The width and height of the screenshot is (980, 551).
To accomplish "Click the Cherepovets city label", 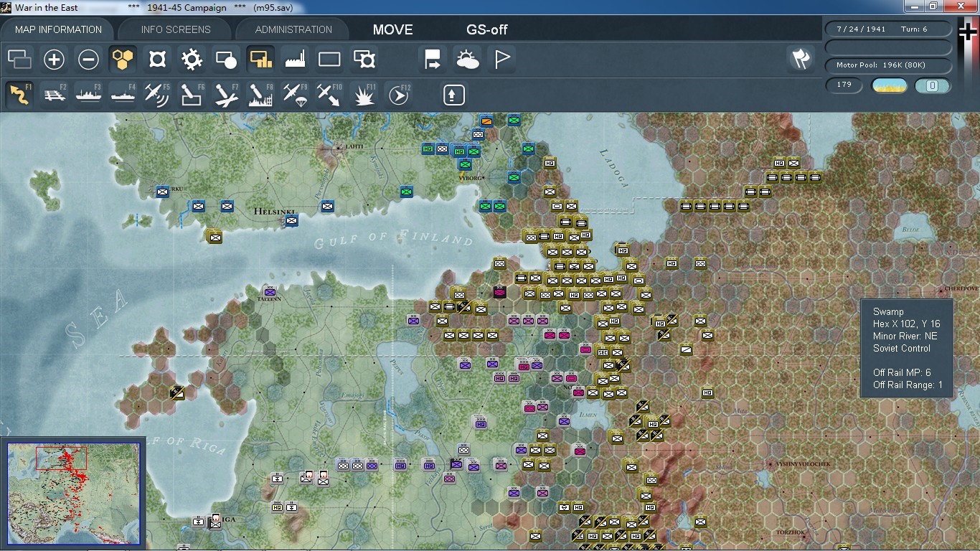I will coord(961,290).
